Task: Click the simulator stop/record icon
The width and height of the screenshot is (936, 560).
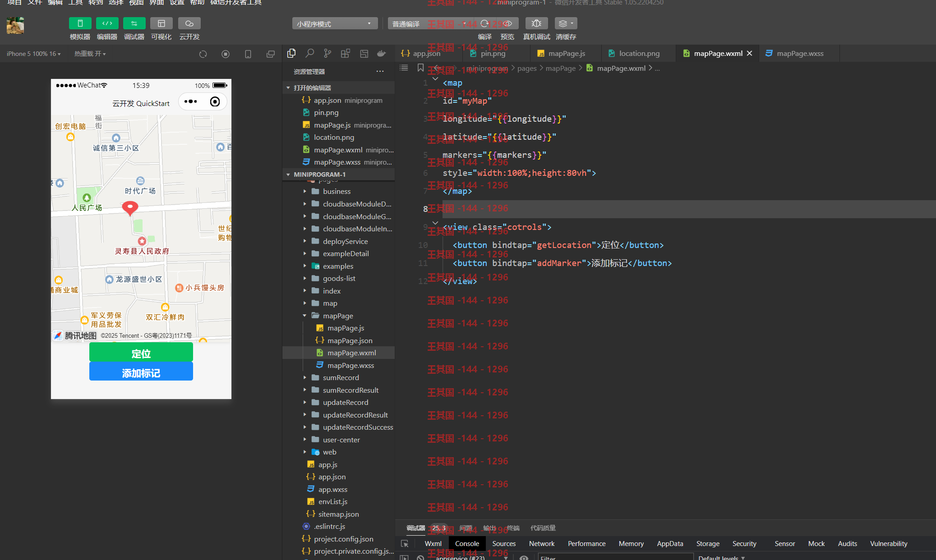Action: click(226, 54)
